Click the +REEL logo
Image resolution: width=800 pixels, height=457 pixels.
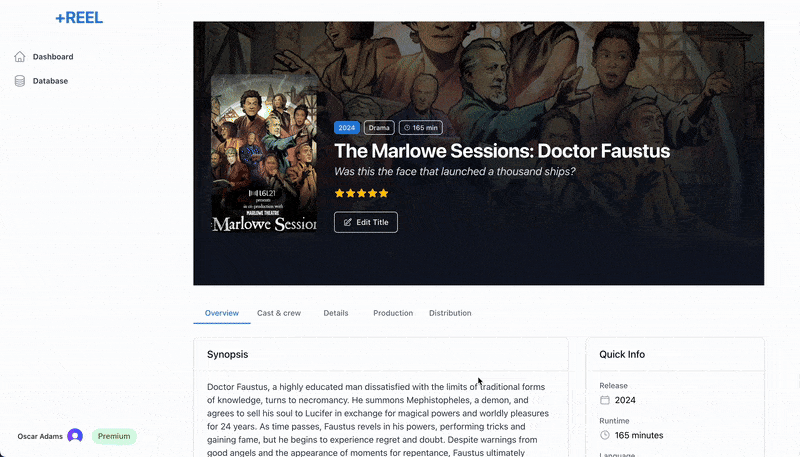(79, 18)
